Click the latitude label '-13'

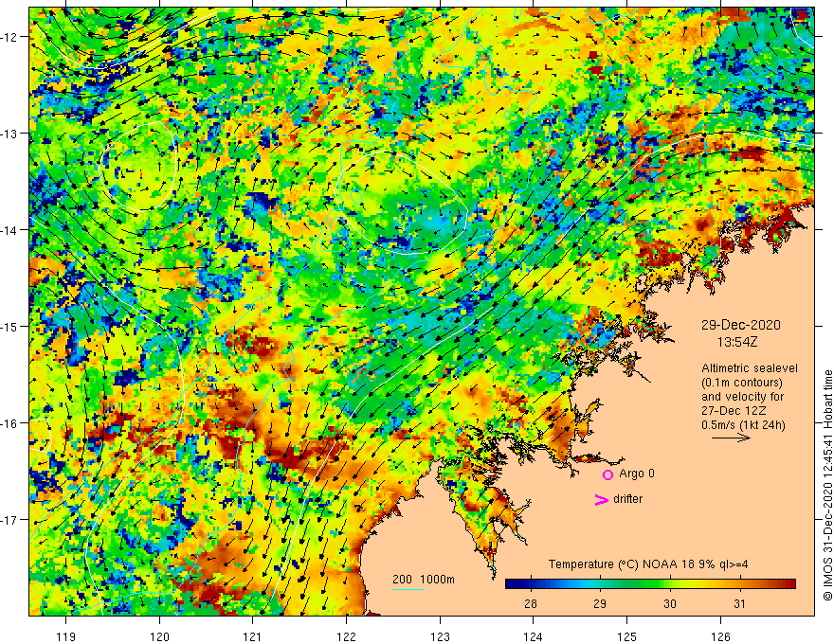pos(9,133)
